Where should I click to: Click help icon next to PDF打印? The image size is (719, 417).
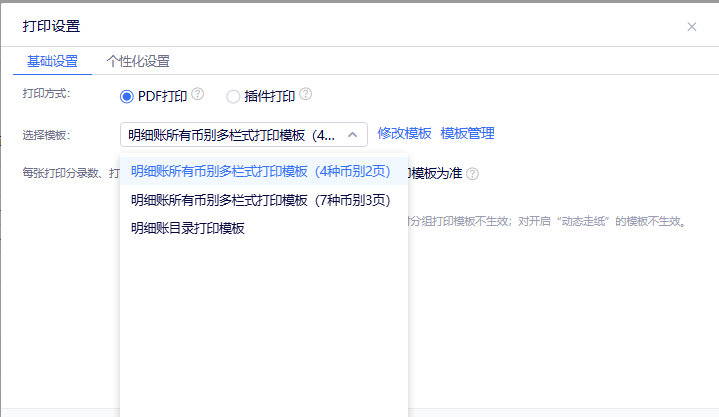pyautogui.click(x=198, y=94)
